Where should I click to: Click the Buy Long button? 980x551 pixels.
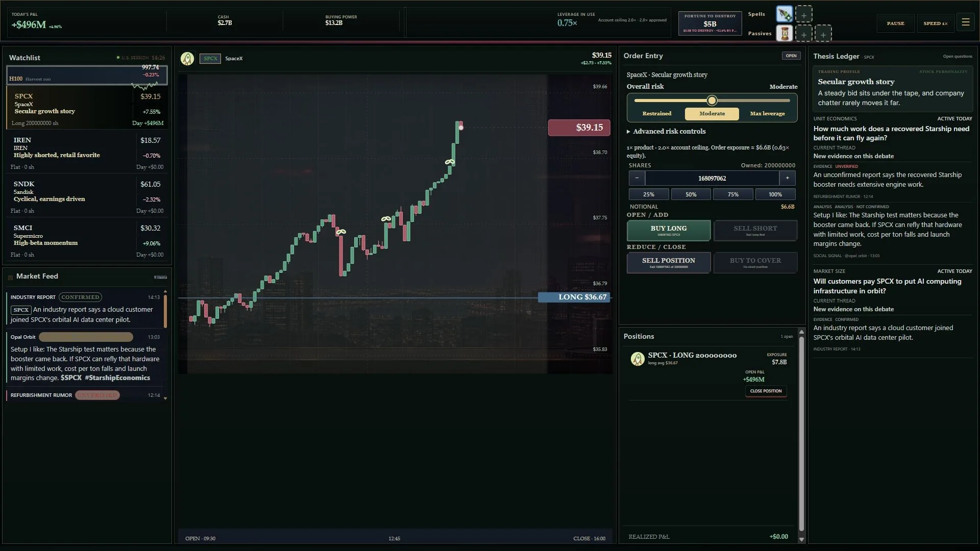click(x=668, y=231)
